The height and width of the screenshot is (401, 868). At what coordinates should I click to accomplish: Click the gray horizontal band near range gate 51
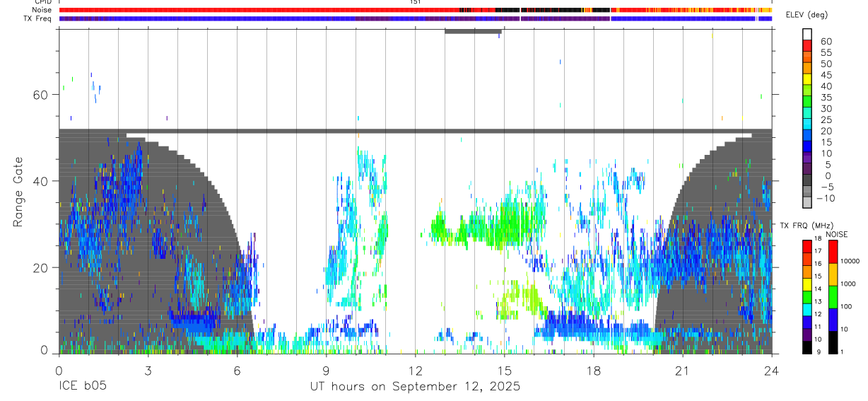[x=415, y=131]
